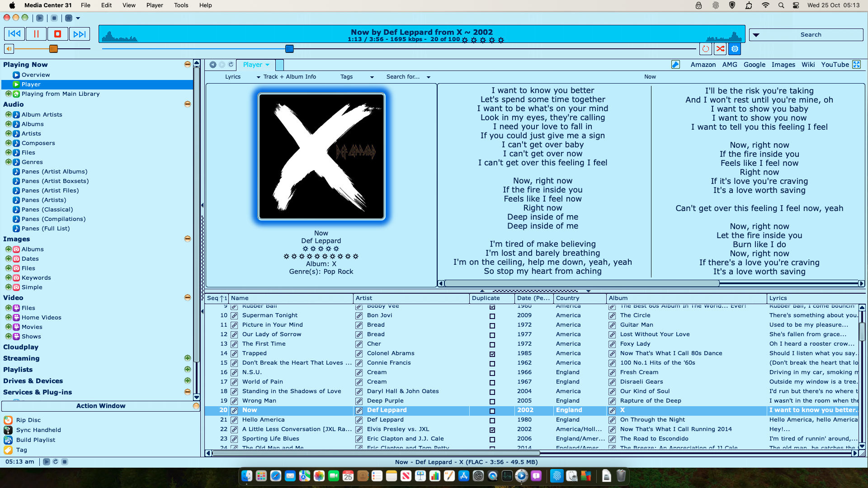This screenshot has height=488, width=868.
Task: Open the Tools menu in menu bar
Action: pos(181,5)
